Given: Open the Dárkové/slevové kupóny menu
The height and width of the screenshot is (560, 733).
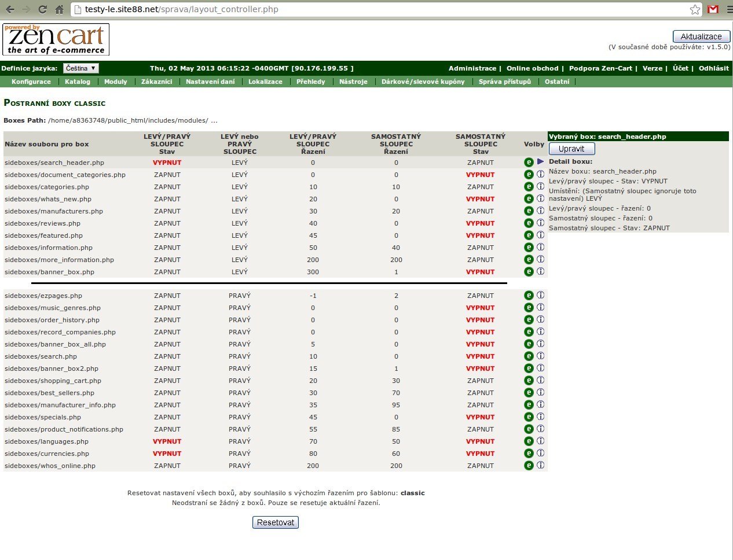Looking at the screenshot, I should [423, 82].
